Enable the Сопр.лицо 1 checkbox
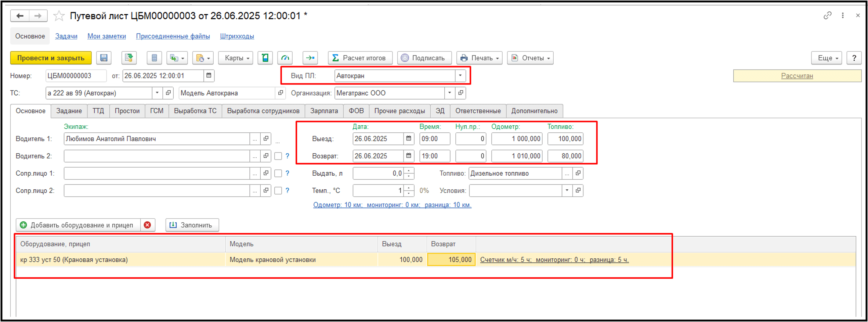 click(x=278, y=173)
